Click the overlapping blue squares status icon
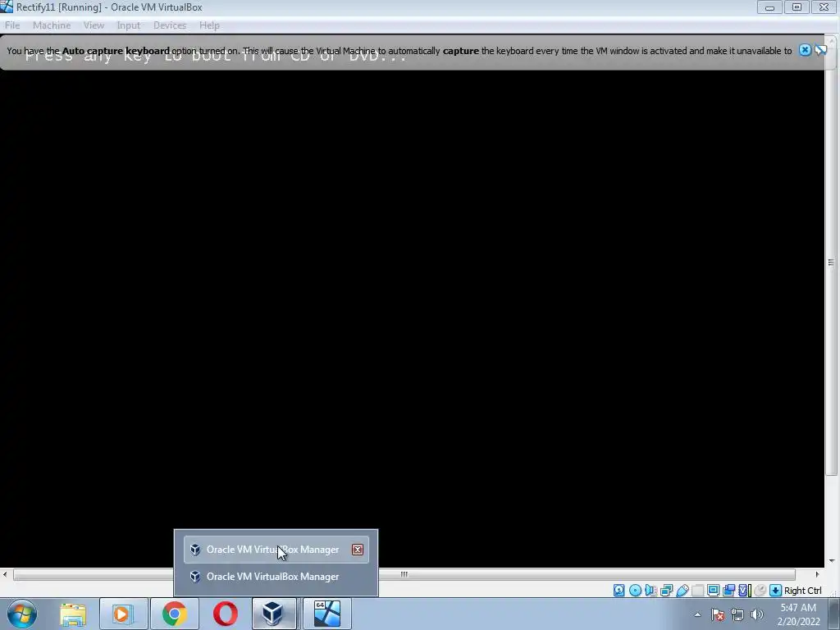This screenshot has height=630, width=840. click(x=728, y=591)
